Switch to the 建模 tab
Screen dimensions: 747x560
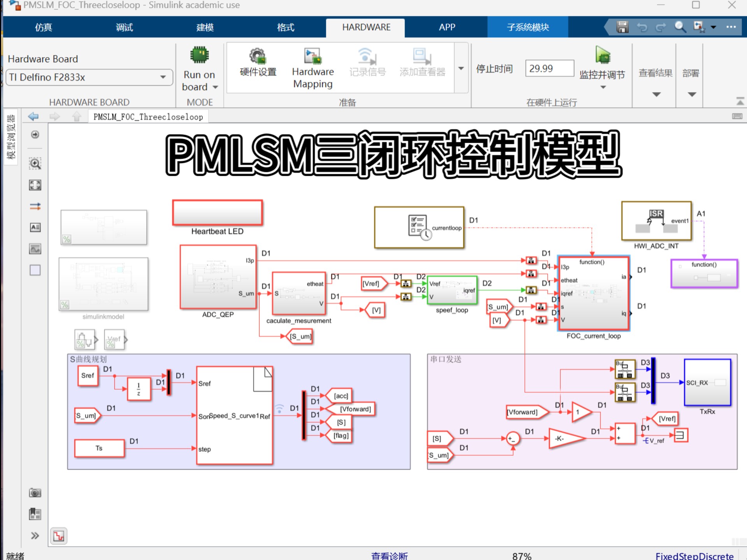coord(205,27)
